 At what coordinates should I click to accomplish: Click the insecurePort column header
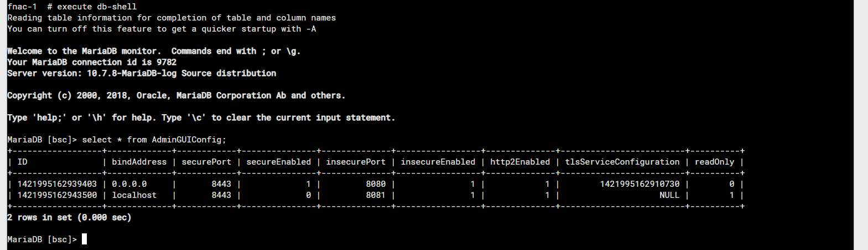[x=356, y=162]
